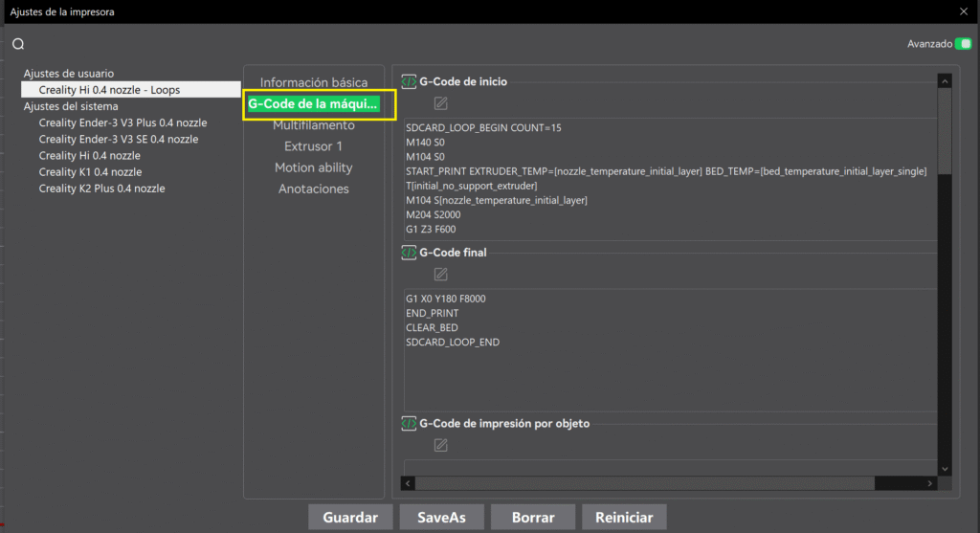Screen dimensions: 980x533
Task: Click edit icon under G-Code de inicio
Action: [x=440, y=103]
